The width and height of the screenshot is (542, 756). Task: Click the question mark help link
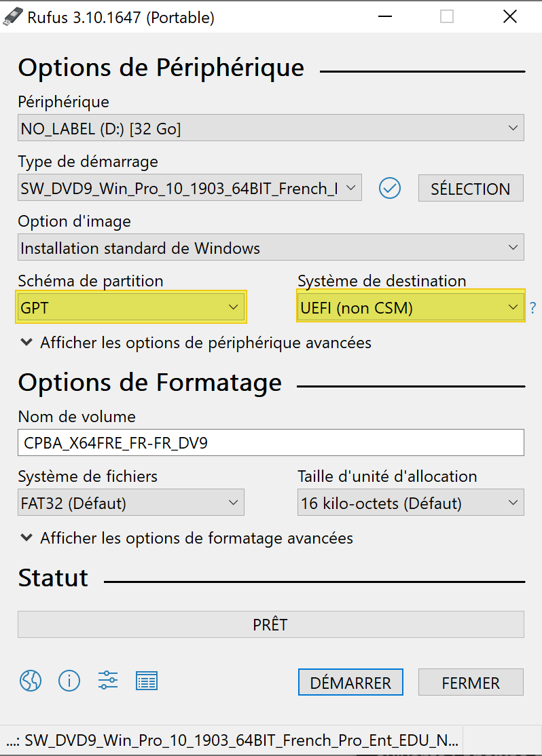pyautogui.click(x=533, y=308)
